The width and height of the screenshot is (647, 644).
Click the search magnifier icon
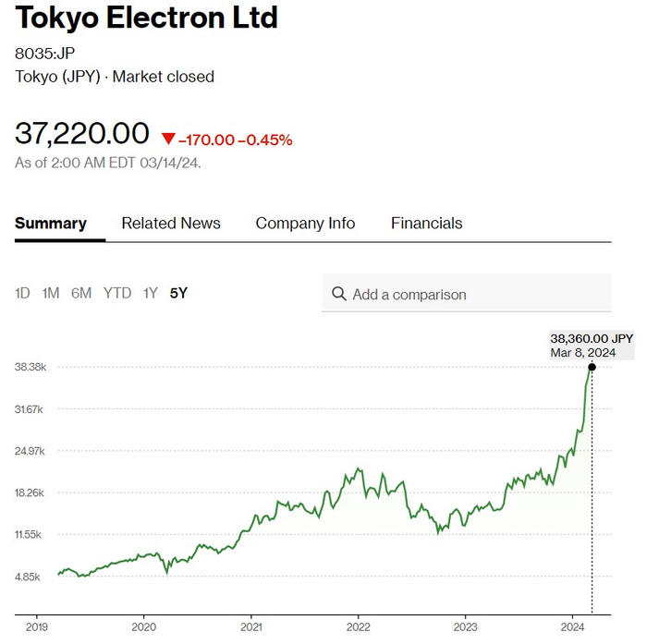pos(338,295)
